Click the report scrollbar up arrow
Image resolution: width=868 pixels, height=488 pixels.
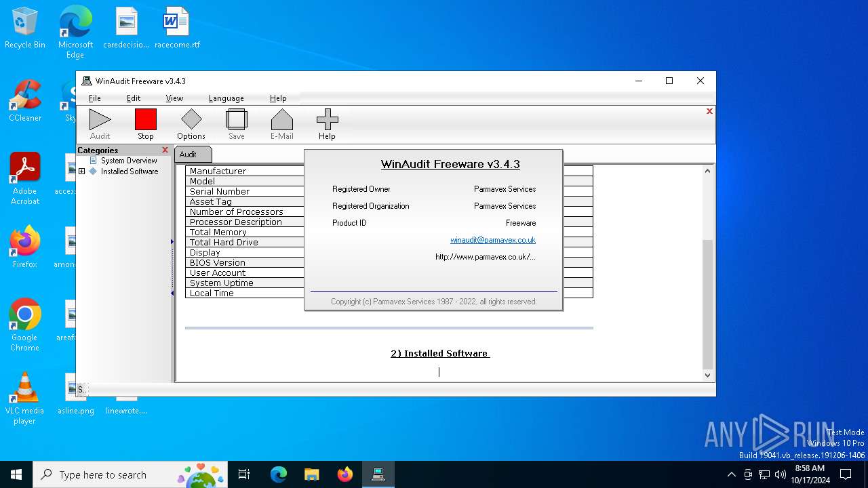[x=708, y=171]
